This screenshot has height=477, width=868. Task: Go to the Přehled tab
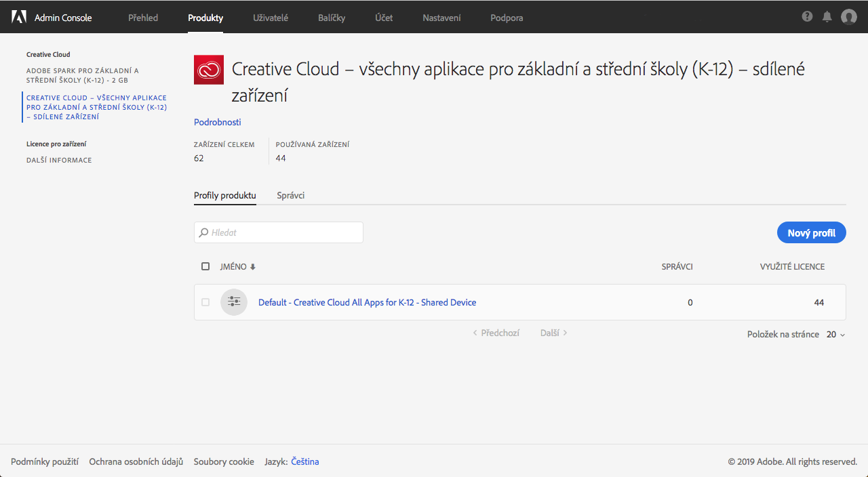click(x=143, y=18)
